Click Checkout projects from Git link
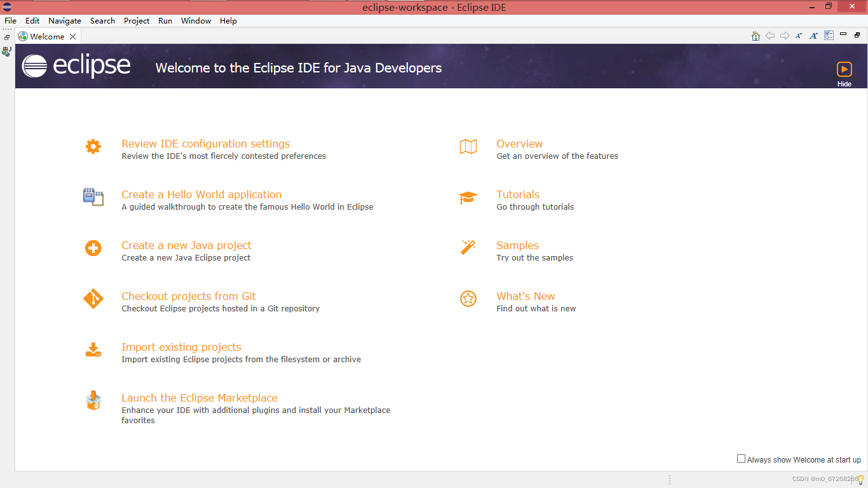The height and width of the screenshot is (488, 868). (x=189, y=296)
